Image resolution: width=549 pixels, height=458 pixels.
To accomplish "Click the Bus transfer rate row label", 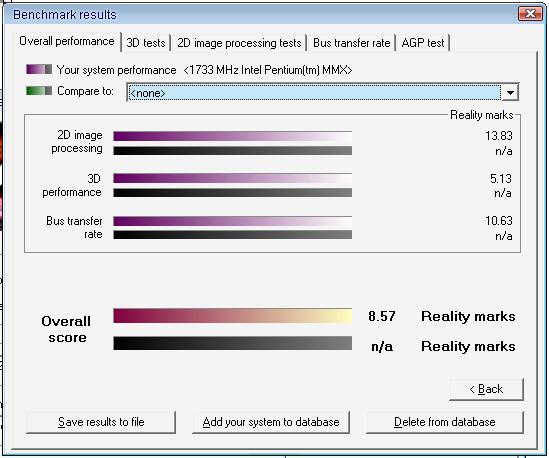I will coord(74,228).
